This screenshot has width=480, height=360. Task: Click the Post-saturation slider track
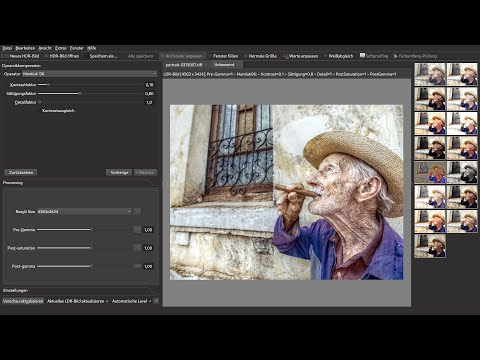point(84,248)
